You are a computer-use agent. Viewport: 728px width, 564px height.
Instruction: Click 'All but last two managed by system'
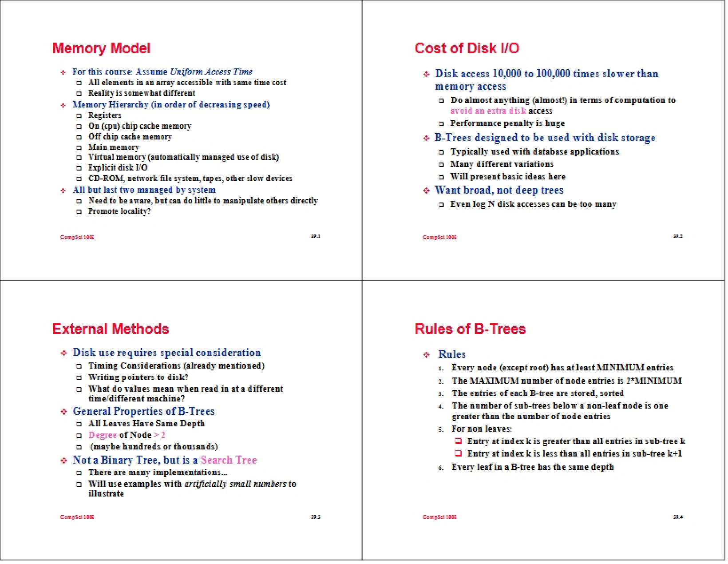click(144, 190)
